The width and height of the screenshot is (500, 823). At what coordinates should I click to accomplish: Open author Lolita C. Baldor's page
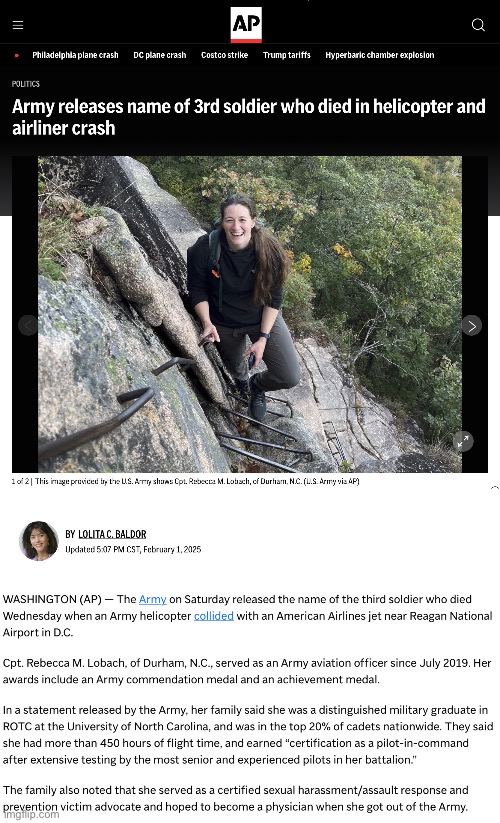[112, 534]
